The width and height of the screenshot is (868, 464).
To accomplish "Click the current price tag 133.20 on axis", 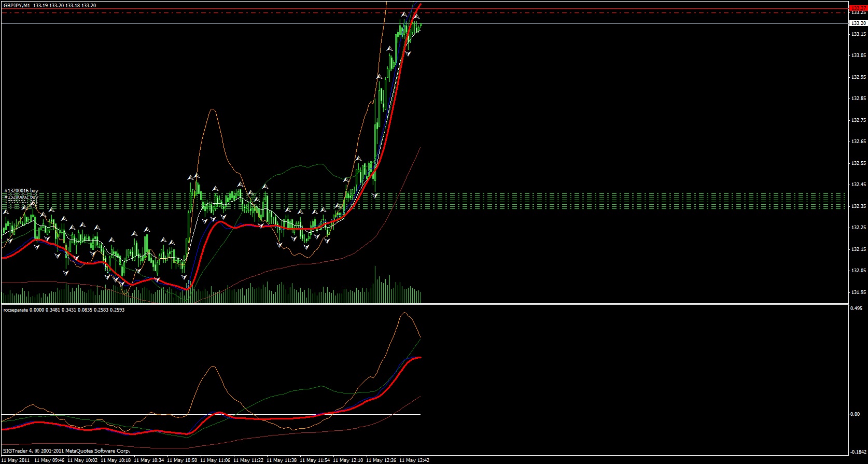I will click(858, 23).
